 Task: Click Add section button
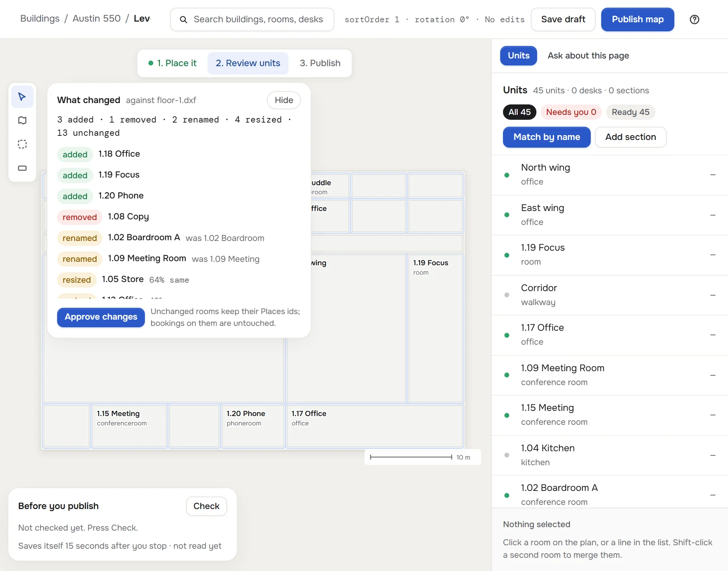coord(631,137)
